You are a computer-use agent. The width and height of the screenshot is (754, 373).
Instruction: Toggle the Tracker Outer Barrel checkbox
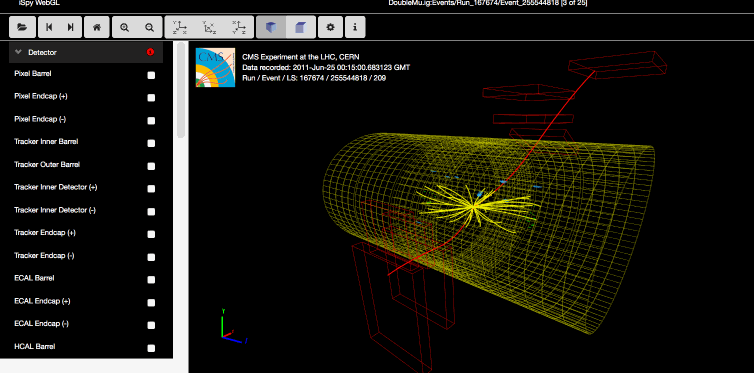pyautogui.click(x=151, y=166)
